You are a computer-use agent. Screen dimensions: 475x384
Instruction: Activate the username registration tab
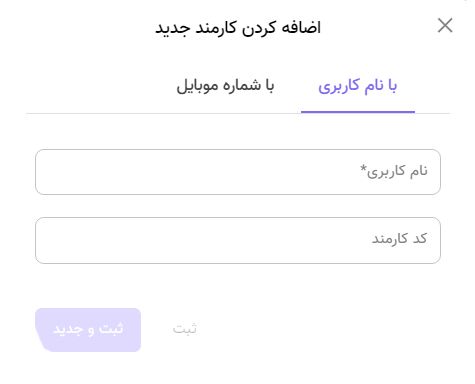point(358,86)
